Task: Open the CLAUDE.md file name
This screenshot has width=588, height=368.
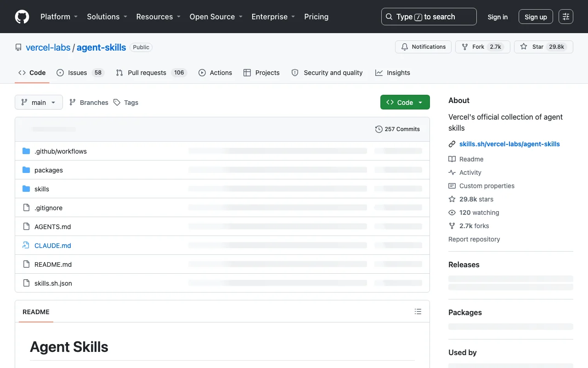Action: tap(53, 245)
